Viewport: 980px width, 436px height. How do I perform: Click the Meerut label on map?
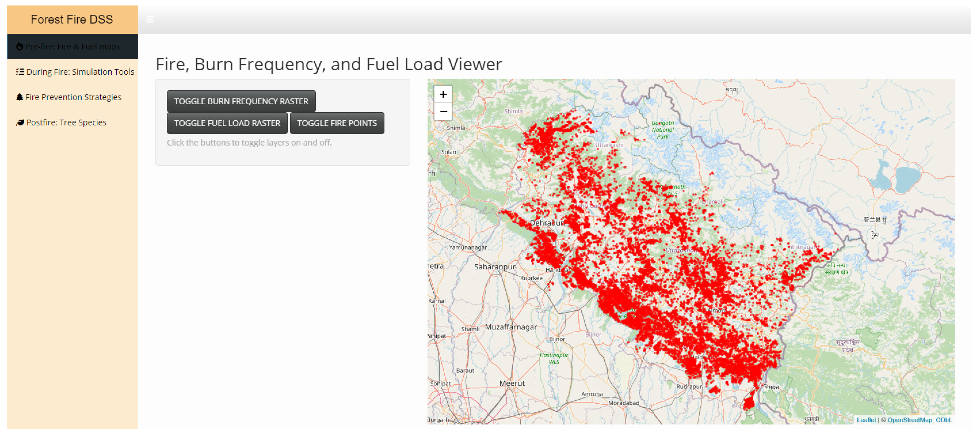(512, 383)
